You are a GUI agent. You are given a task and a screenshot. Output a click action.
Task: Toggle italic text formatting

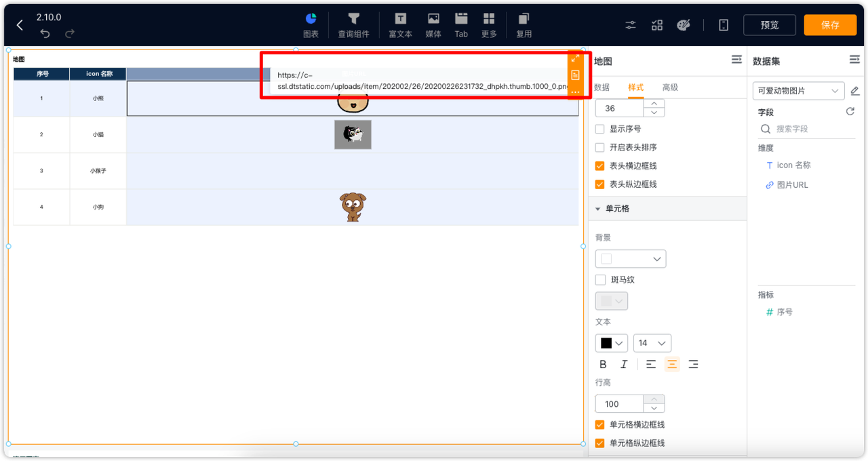(624, 364)
